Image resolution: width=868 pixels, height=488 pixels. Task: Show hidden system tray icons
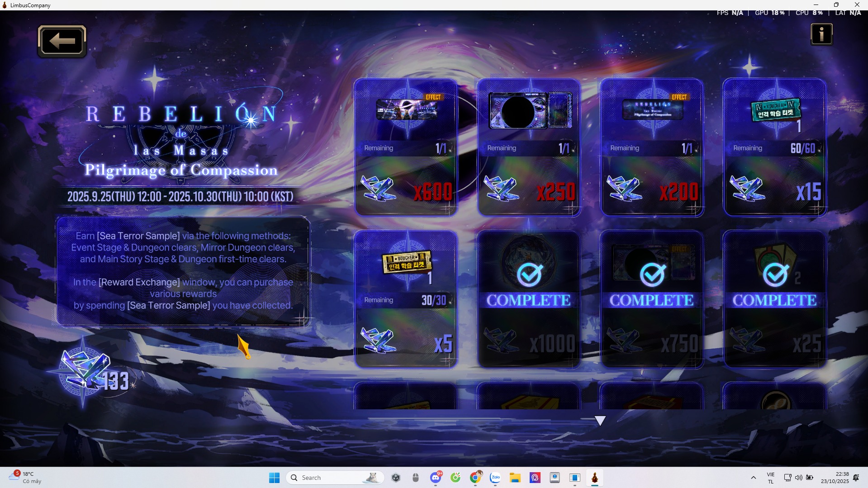[x=753, y=478]
